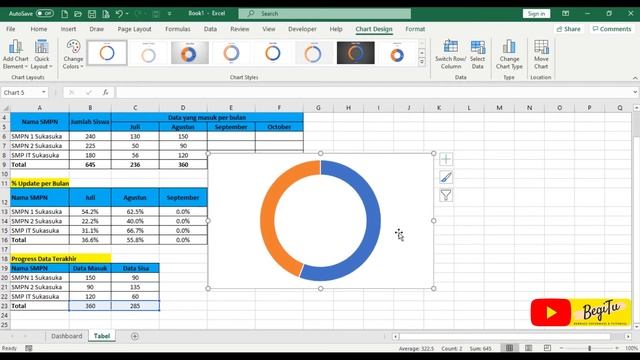Screen dimensions: 640x360
Task: Expand the formula bar arrow
Action: pos(635,93)
